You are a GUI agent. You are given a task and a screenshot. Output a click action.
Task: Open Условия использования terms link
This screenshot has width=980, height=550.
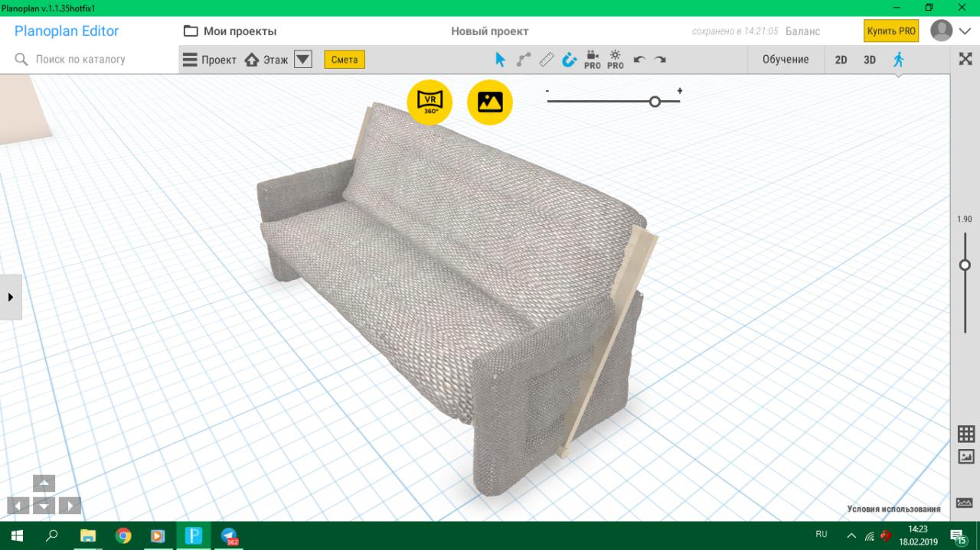[893, 509]
